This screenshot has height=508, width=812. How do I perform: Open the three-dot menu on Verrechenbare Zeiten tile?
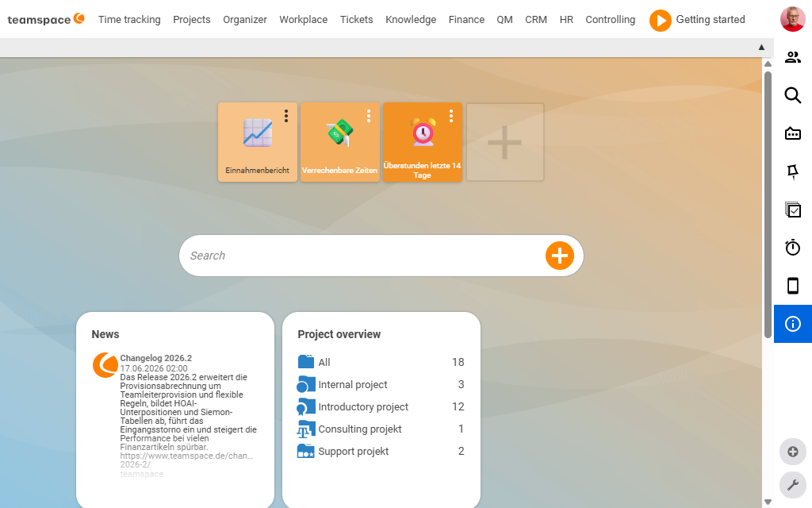pos(368,116)
